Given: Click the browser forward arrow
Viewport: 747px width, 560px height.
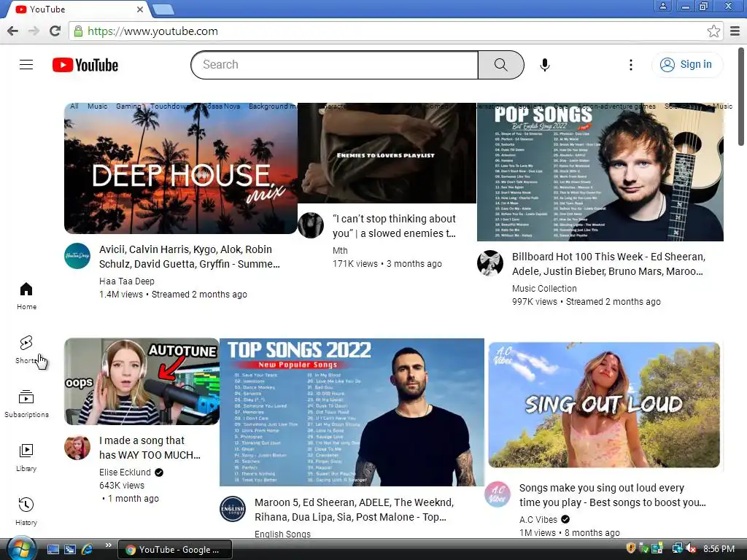Looking at the screenshot, I should [x=34, y=31].
